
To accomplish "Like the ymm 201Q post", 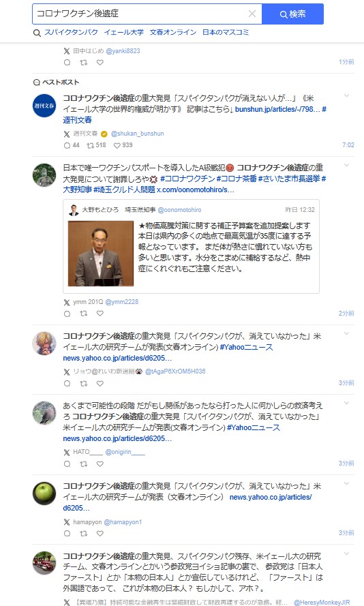I will [x=100, y=314].
